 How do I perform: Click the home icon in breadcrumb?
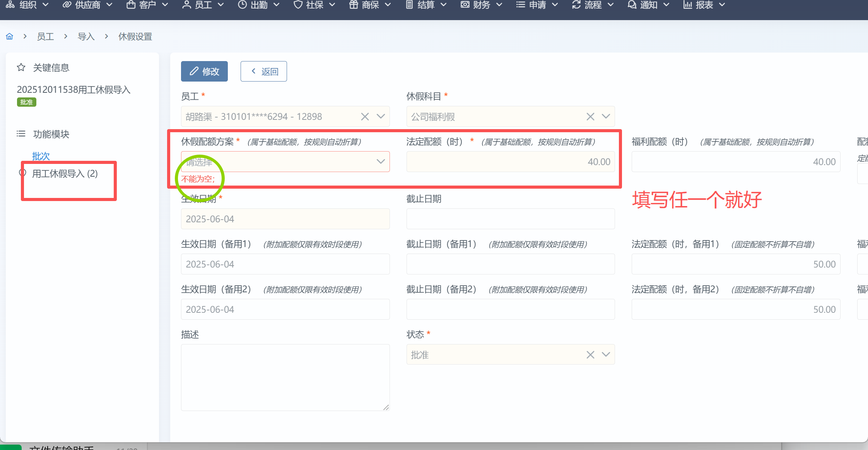click(10, 36)
